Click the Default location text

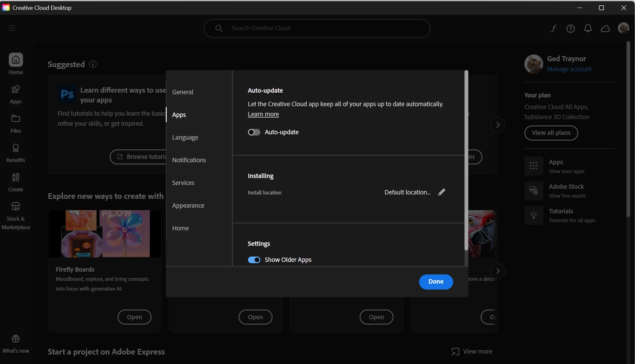click(x=407, y=192)
